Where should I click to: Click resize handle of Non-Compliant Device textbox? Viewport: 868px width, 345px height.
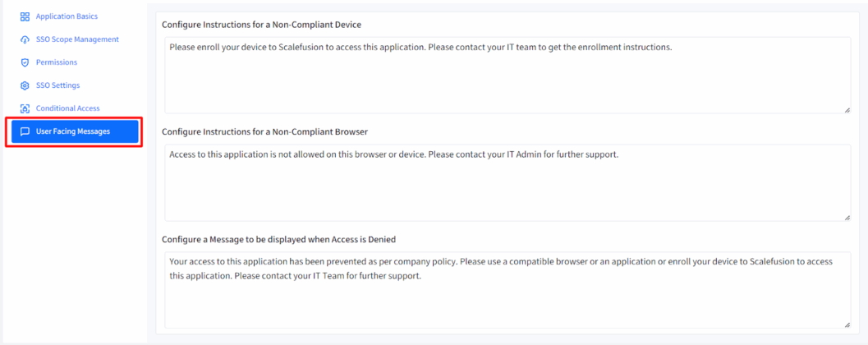pos(847,109)
